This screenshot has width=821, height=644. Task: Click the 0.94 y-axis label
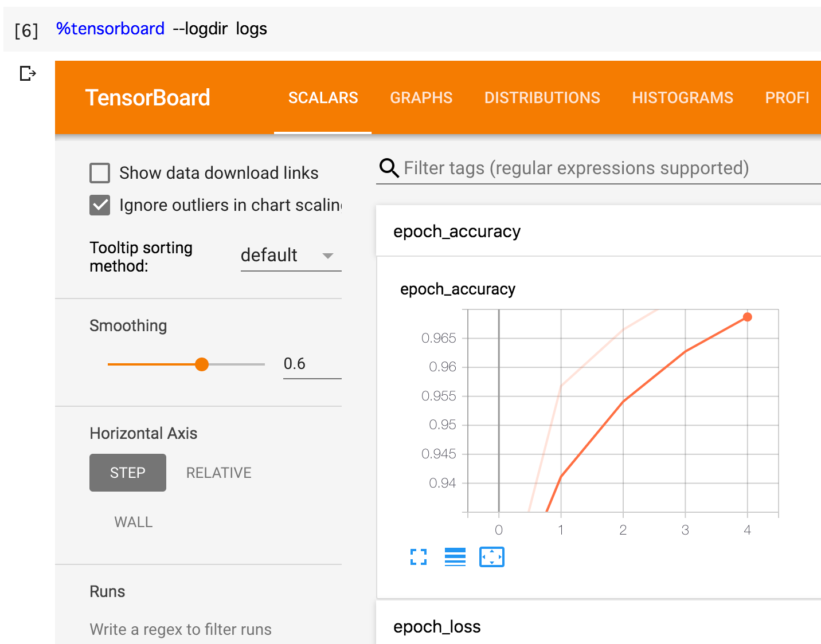(443, 483)
